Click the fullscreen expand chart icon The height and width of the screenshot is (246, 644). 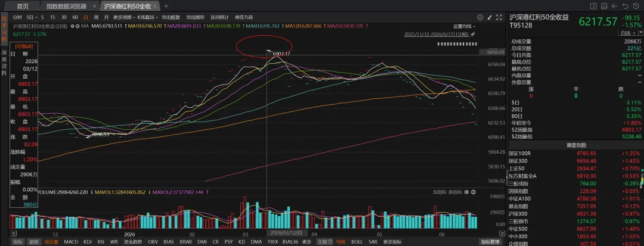(x=499, y=18)
